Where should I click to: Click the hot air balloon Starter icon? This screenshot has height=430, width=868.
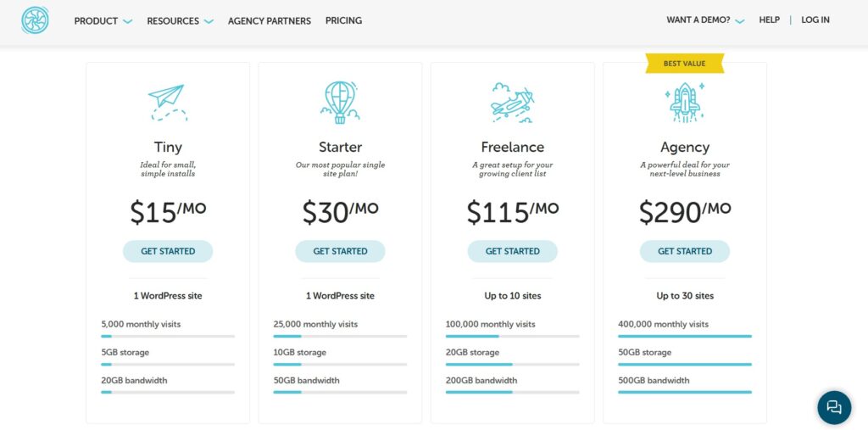[340, 102]
